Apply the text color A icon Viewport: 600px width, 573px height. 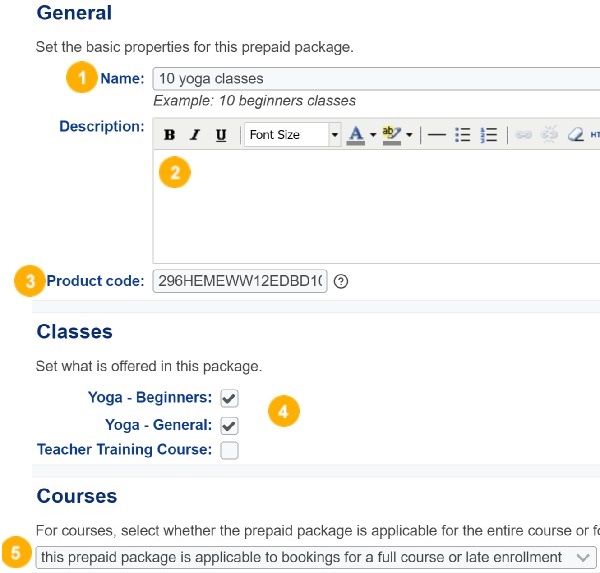356,135
